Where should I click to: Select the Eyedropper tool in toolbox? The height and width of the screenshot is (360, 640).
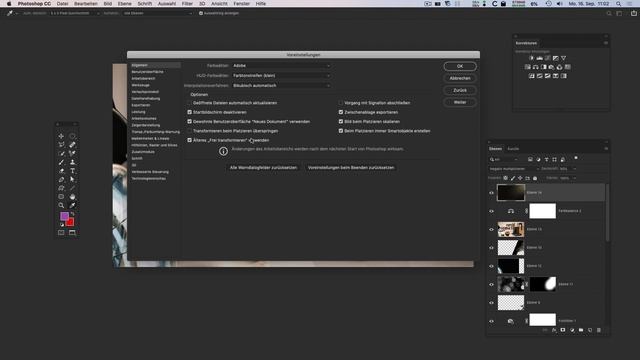(72, 205)
